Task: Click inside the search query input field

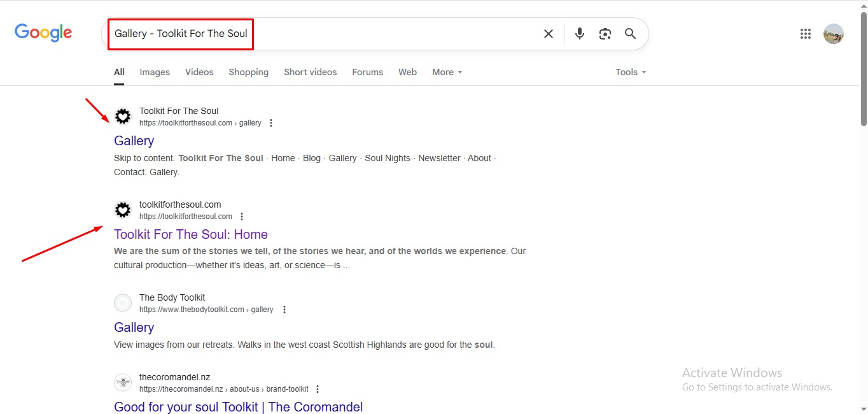Action: (x=382, y=34)
